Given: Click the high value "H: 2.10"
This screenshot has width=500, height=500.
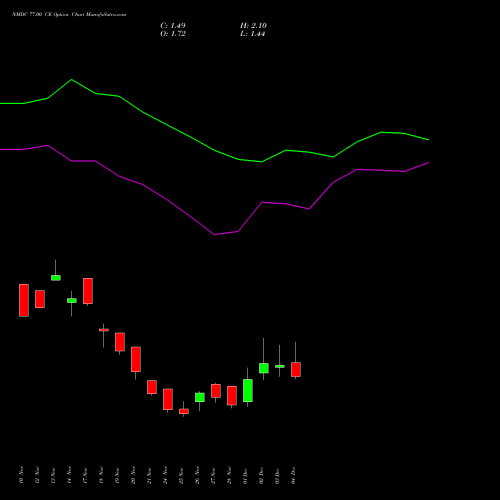Looking at the screenshot, I should (x=253, y=26).
